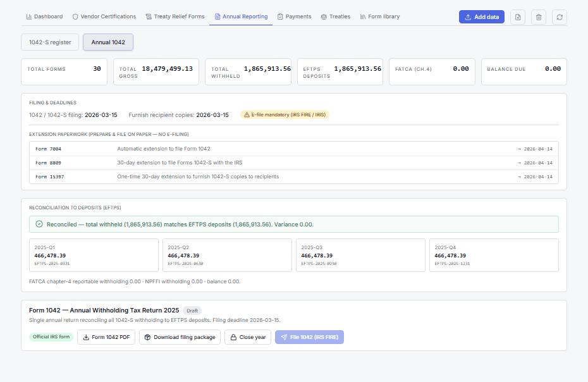Click Download filing package button
Screen dimensions: 588x382
180,337
